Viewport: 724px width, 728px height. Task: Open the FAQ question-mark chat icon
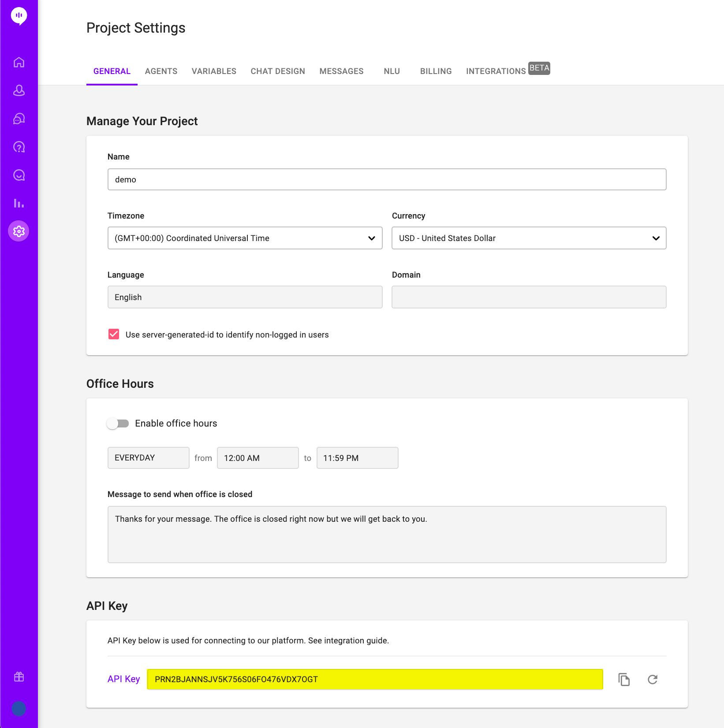click(x=19, y=147)
